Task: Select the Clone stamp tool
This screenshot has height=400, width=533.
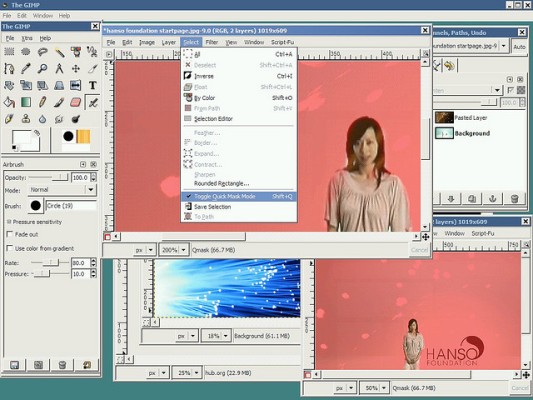Action: click(26, 119)
